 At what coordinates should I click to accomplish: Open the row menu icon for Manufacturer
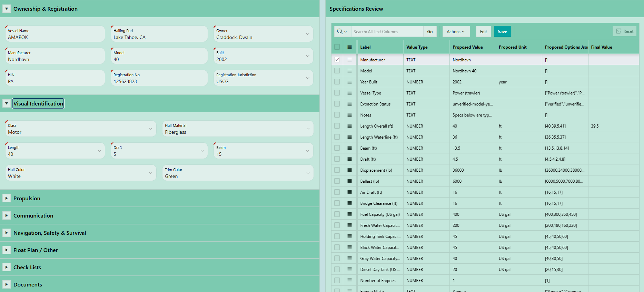pyautogui.click(x=349, y=60)
